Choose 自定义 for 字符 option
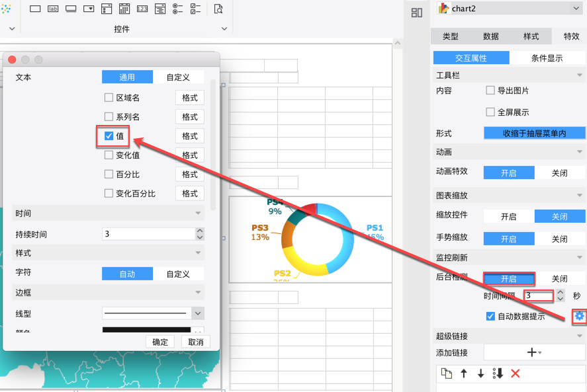The image size is (587, 392). (x=178, y=274)
